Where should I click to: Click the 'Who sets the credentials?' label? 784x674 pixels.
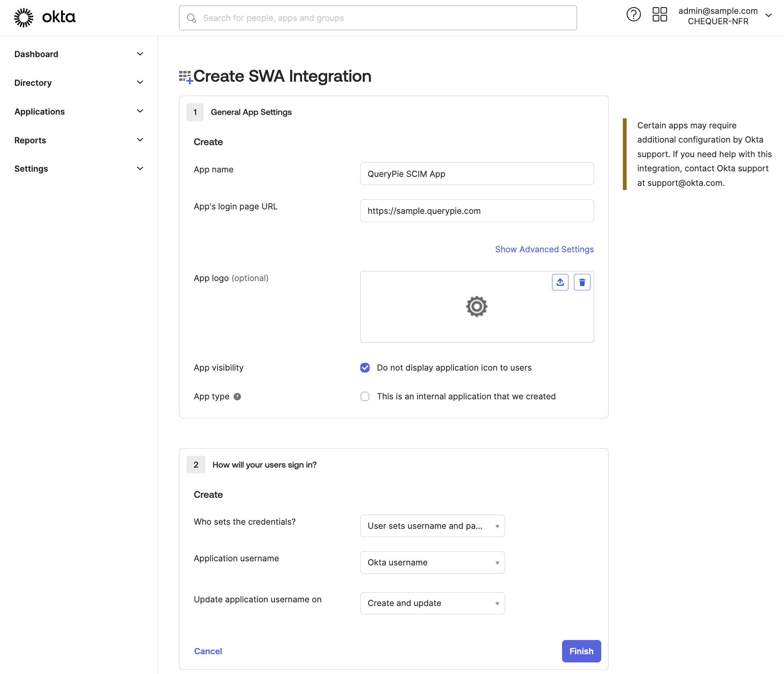point(245,522)
